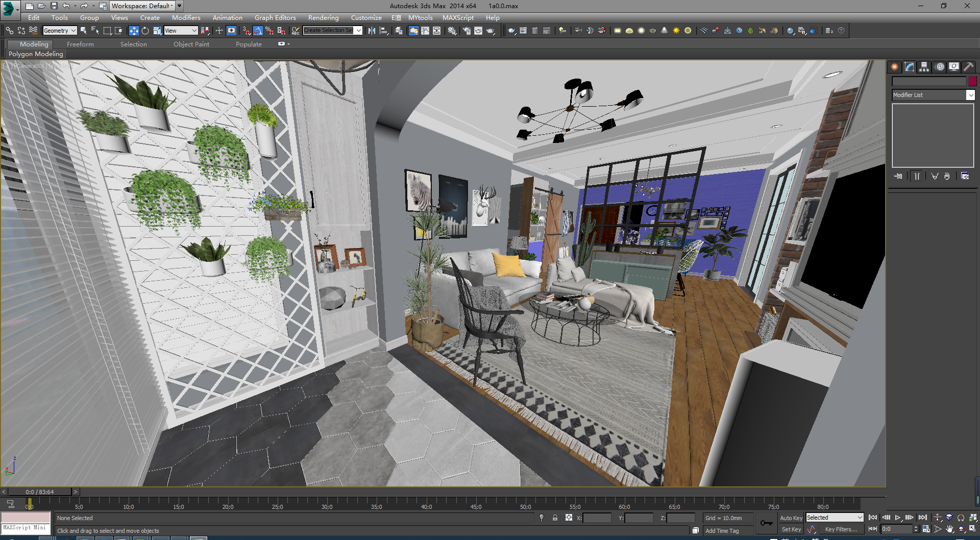Image resolution: width=980 pixels, height=540 pixels.
Task: Toggle Set Key animation mode
Action: (791, 529)
